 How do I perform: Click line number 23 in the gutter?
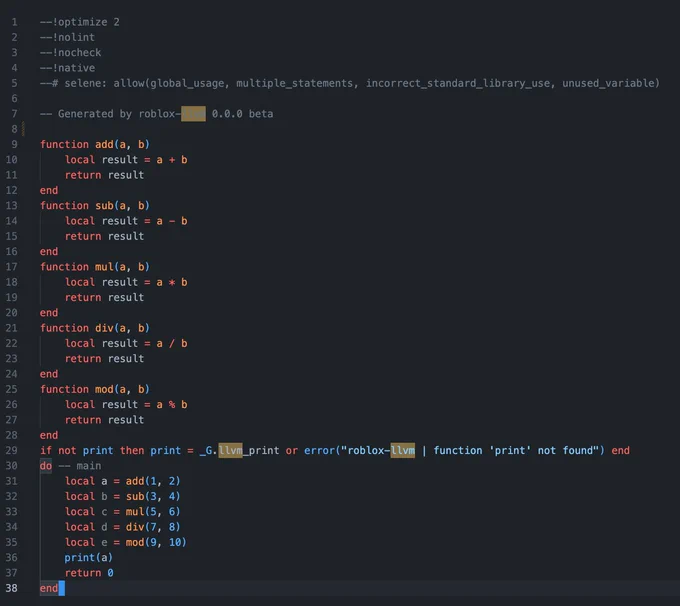[12, 359]
